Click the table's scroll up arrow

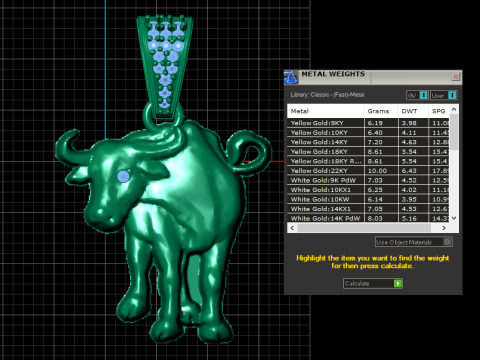(x=454, y=109)
